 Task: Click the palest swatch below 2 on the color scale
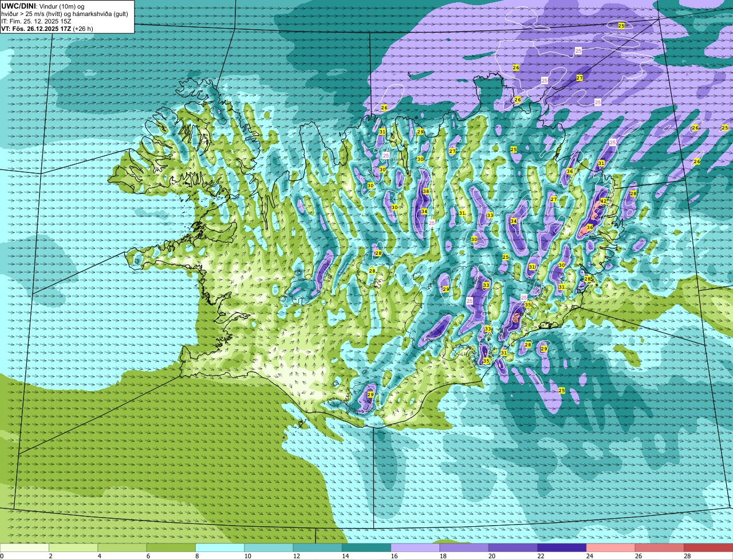(x=25, y=547)
